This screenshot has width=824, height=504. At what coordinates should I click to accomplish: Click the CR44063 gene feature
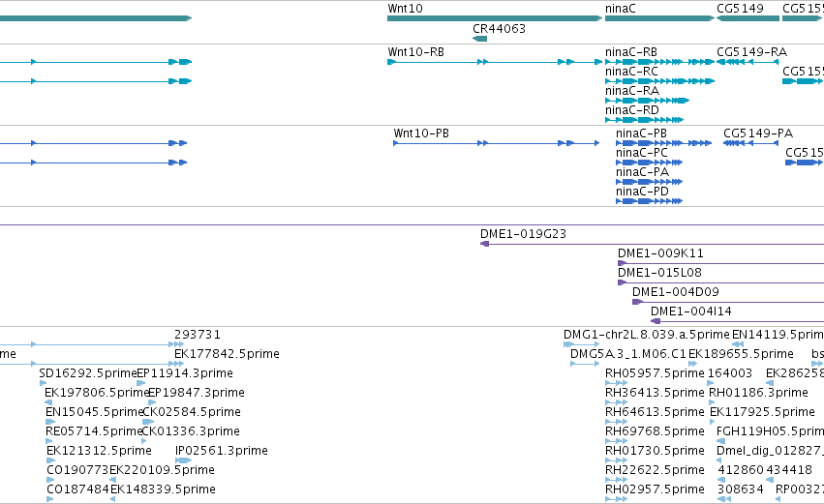click(480, 39)
